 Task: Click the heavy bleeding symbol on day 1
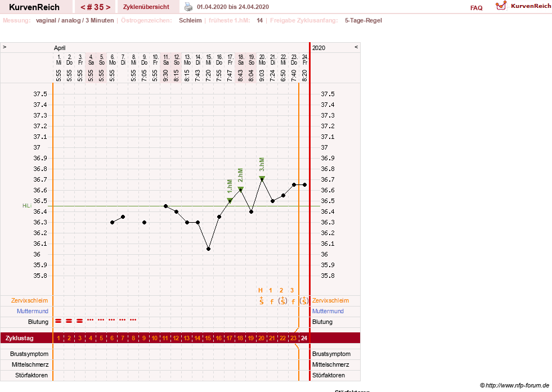[59, 321]
